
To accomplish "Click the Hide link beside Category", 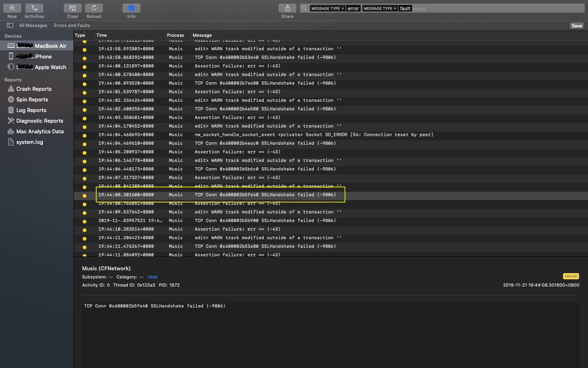I will (x=153, y=277).
